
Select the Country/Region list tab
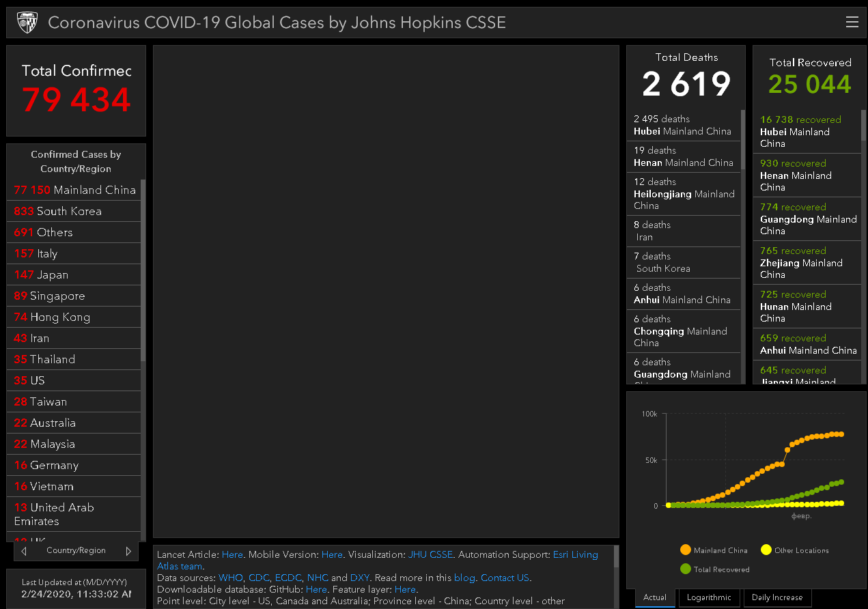[76, 551]
